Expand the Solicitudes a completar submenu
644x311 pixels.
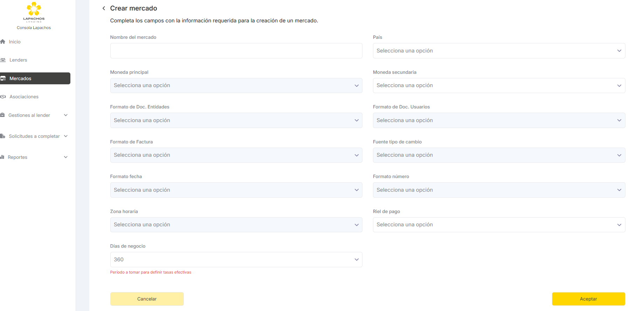point(65,136)
